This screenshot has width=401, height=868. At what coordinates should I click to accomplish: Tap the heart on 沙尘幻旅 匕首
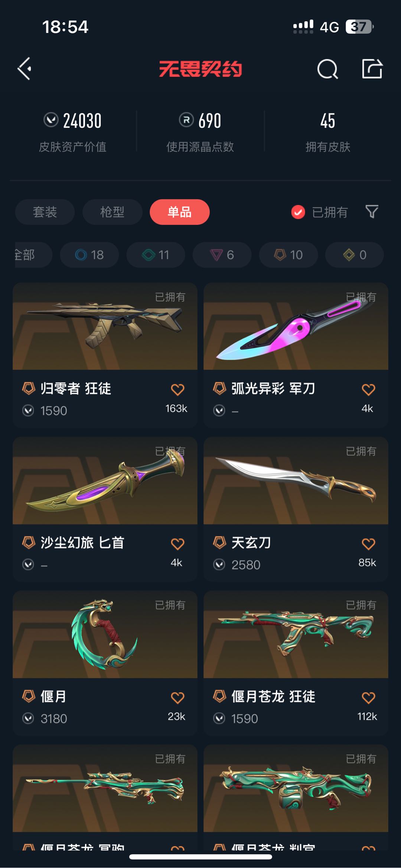tap(177, 544)
